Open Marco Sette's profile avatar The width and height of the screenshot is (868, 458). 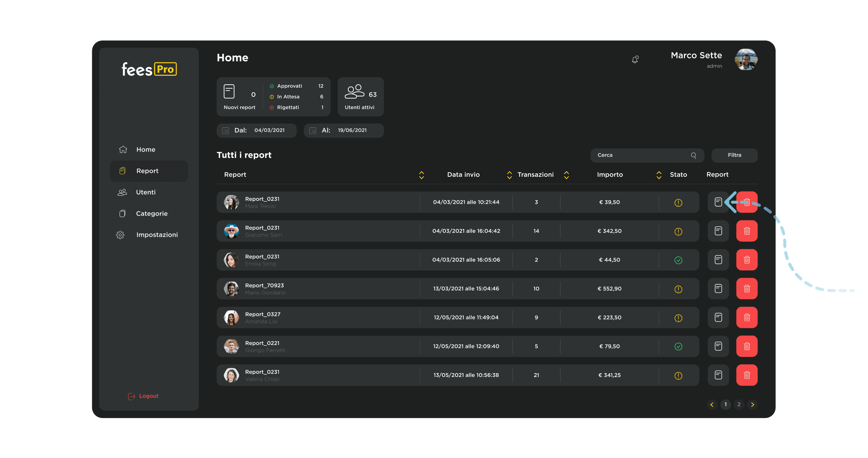746,60
